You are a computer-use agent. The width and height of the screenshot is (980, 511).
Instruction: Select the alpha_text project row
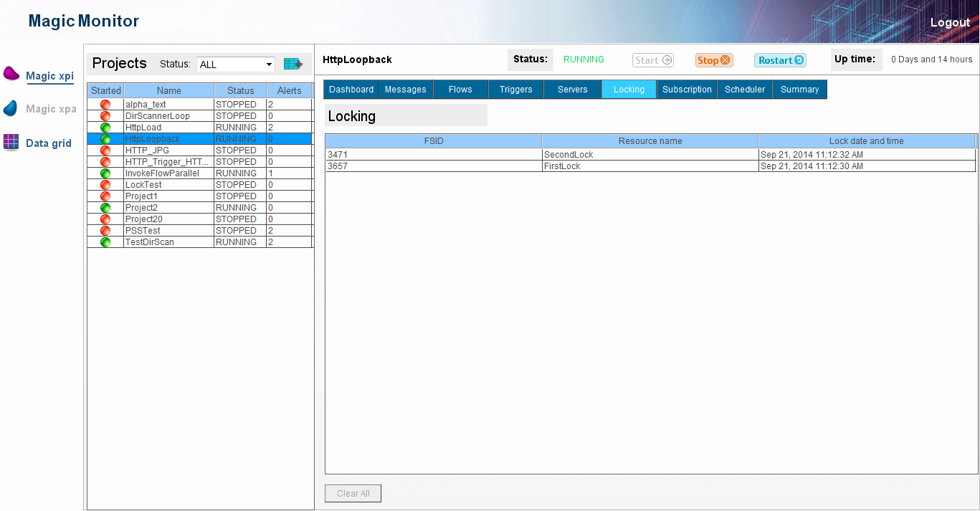[200, 105]
